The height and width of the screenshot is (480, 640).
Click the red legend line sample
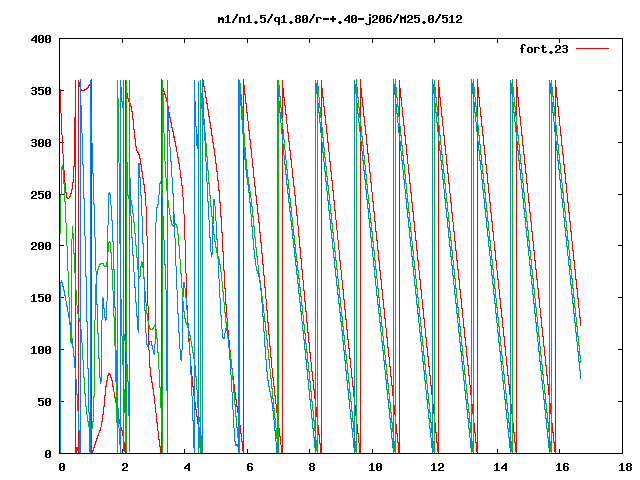click(x=592, y=49)
